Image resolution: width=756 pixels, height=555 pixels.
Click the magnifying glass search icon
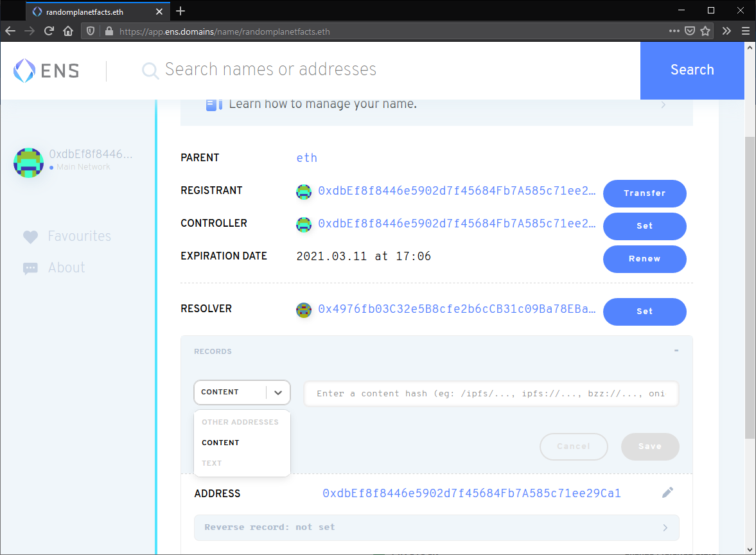(x=150, y=70)
